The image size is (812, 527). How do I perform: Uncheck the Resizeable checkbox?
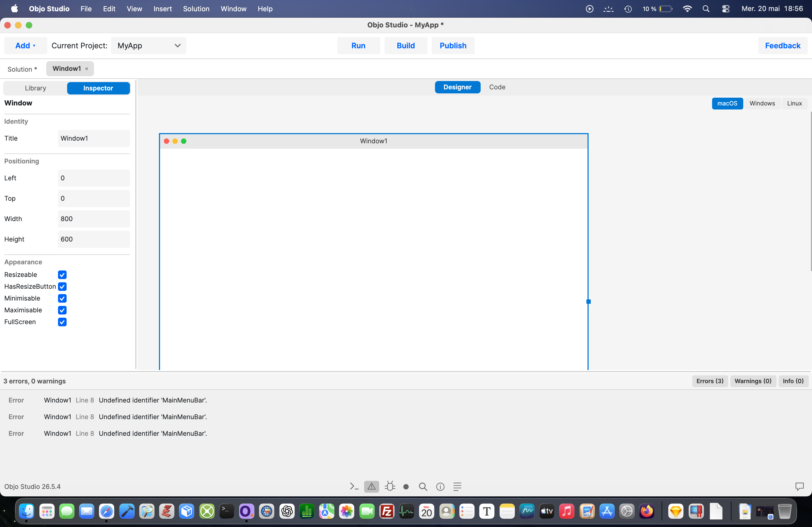(62, 275)
